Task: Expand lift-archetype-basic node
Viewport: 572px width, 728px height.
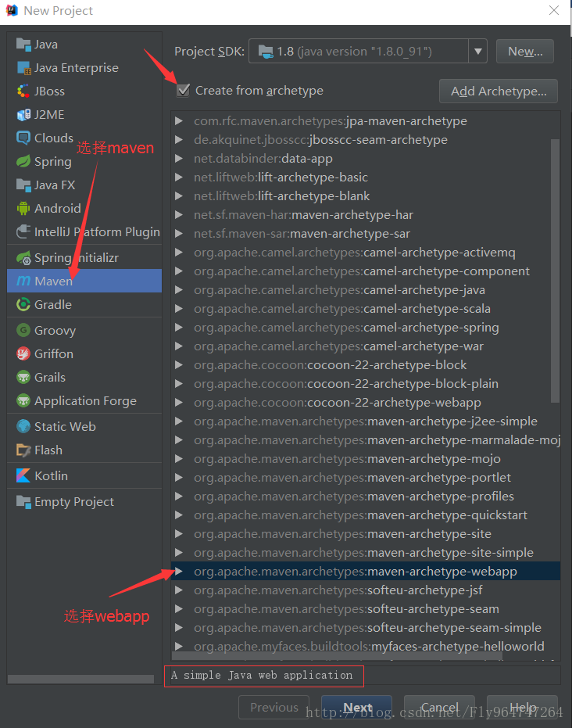Action: pos(179,178)
